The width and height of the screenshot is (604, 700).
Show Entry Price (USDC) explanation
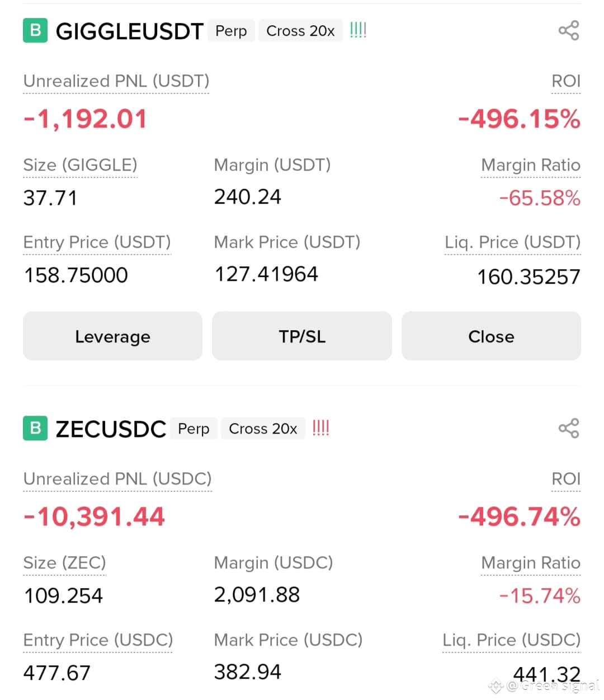[98, 641]
